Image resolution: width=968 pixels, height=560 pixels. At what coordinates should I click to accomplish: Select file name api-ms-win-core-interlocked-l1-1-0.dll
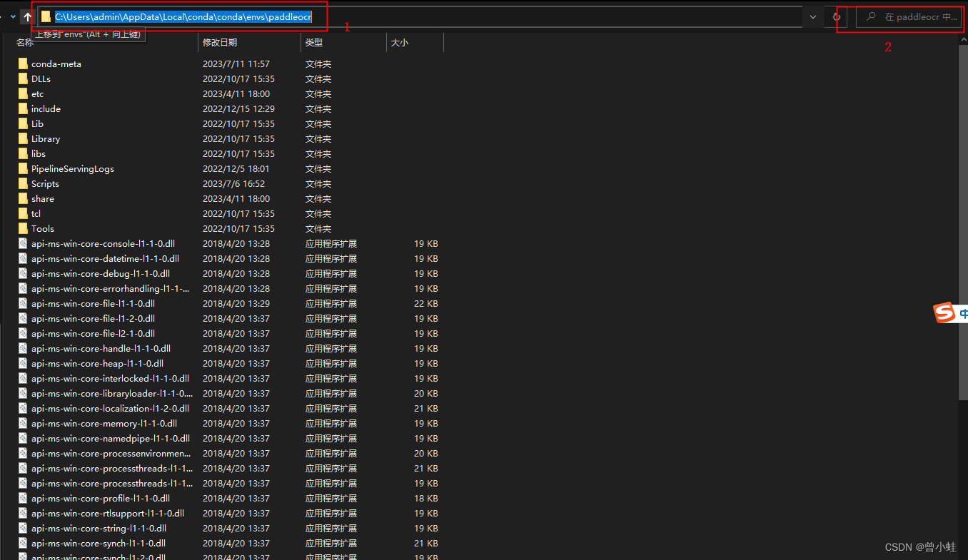coord(110,379)
